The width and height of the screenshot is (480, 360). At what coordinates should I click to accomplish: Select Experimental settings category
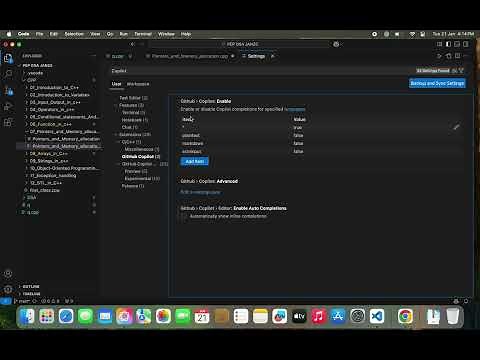[x=142, y=179]
